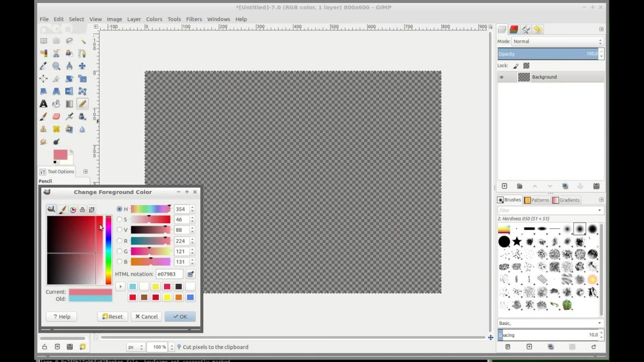Image resolution: width=644 pixels, height=362 pixels.
Task: Select the Crop tool
Action: pyautogui.click(x=56, y=78)
